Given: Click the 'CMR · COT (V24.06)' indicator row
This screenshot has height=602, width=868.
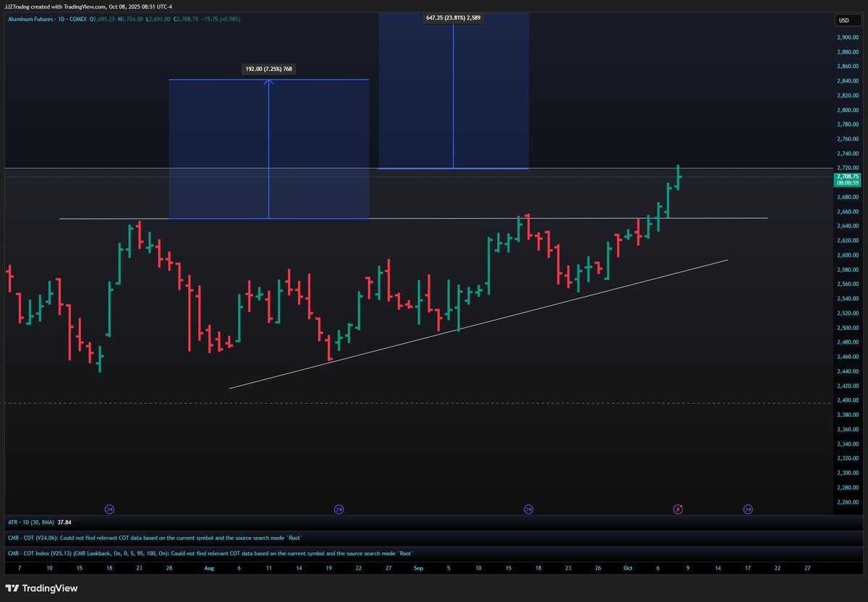Looking at the screenshot, I should point(156,538).
